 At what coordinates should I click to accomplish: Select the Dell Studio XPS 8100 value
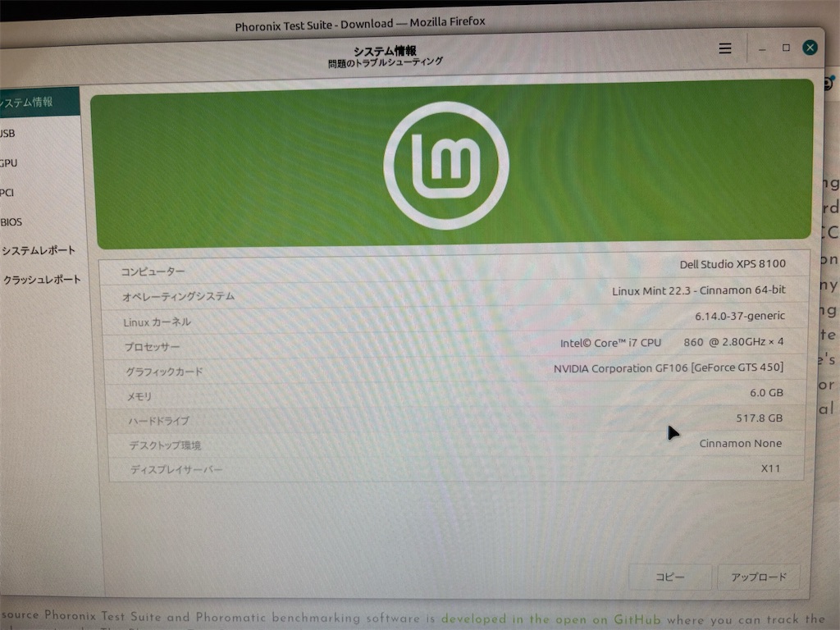[733, 264]
